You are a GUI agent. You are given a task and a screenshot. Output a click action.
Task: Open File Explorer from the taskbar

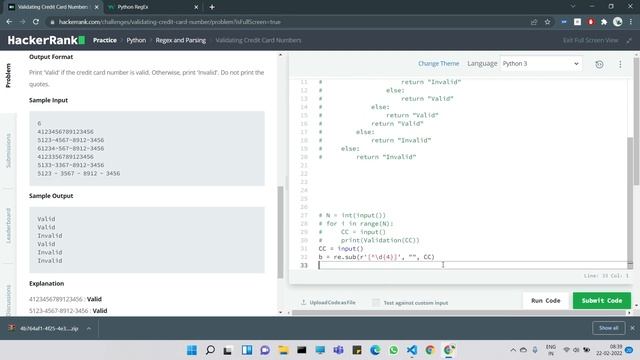[x=283, y=350]
